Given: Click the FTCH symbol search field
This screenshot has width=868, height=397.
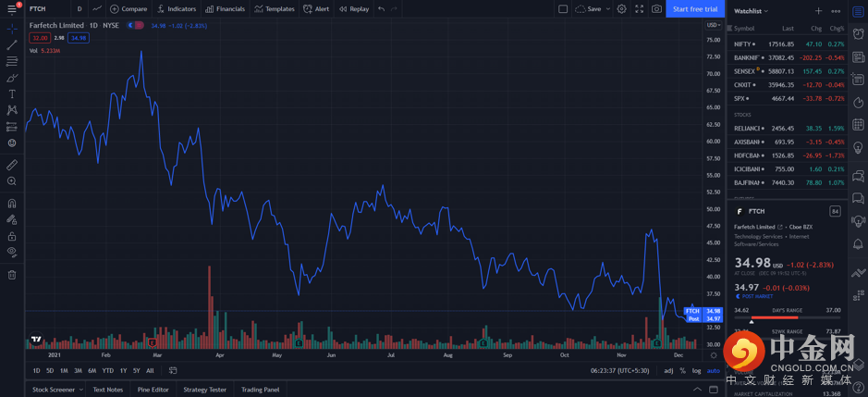Looking at the screenshot, I should click(x=49, y=9).
